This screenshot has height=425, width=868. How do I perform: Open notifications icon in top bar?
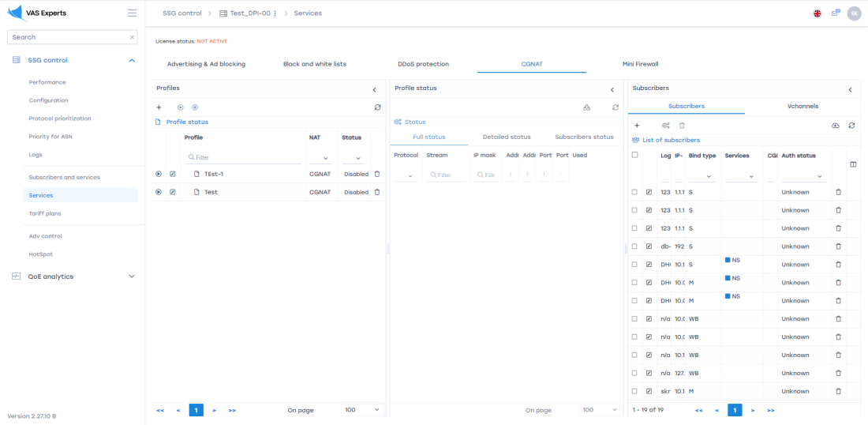pos(836,13)
